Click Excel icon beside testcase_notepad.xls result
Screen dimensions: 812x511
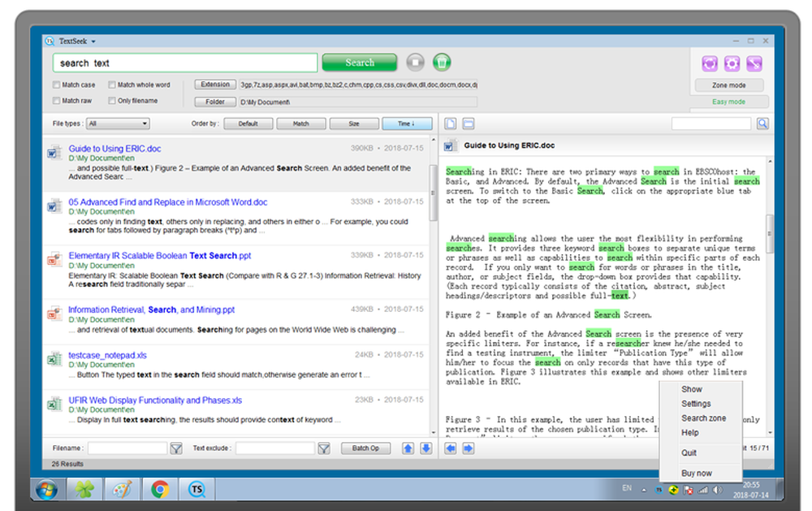click(54, 358)
